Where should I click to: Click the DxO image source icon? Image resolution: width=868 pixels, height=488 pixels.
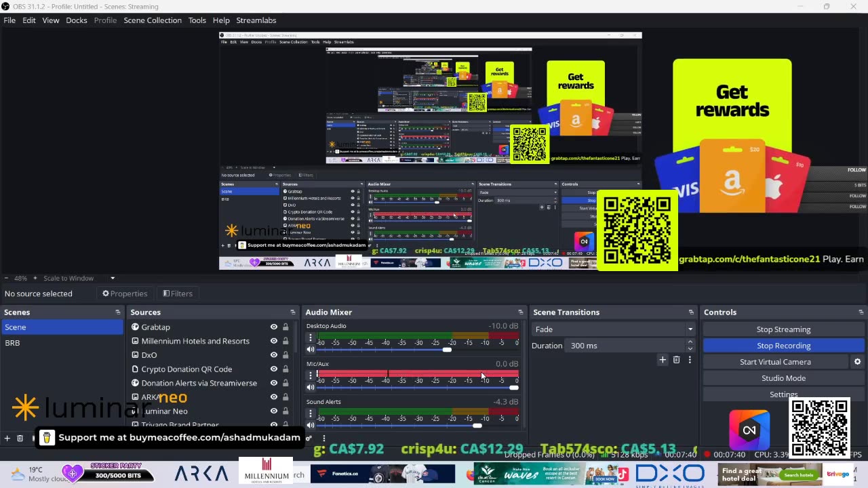pos(135,355)
